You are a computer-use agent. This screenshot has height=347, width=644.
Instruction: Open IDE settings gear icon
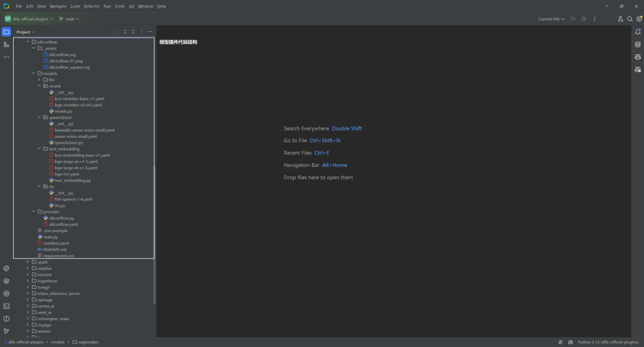[x=639, y=19]
